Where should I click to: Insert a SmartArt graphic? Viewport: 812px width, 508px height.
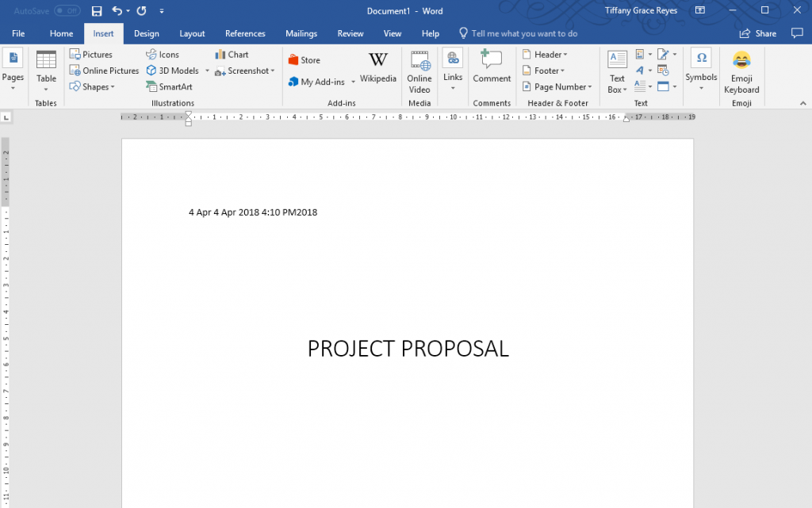point(170,86)
